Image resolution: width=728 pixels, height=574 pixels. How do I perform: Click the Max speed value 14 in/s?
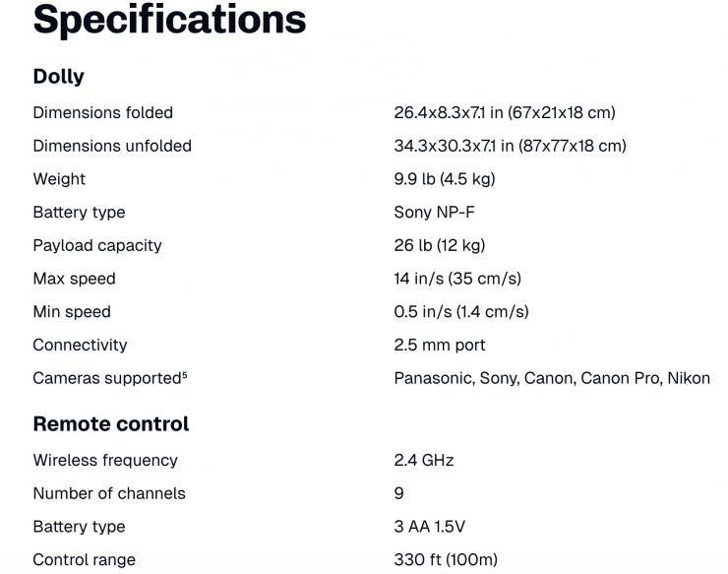coord(457,279)
